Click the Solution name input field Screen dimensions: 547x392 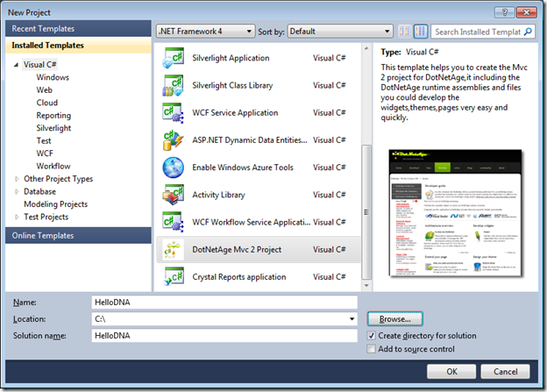(x=224, y=336)
